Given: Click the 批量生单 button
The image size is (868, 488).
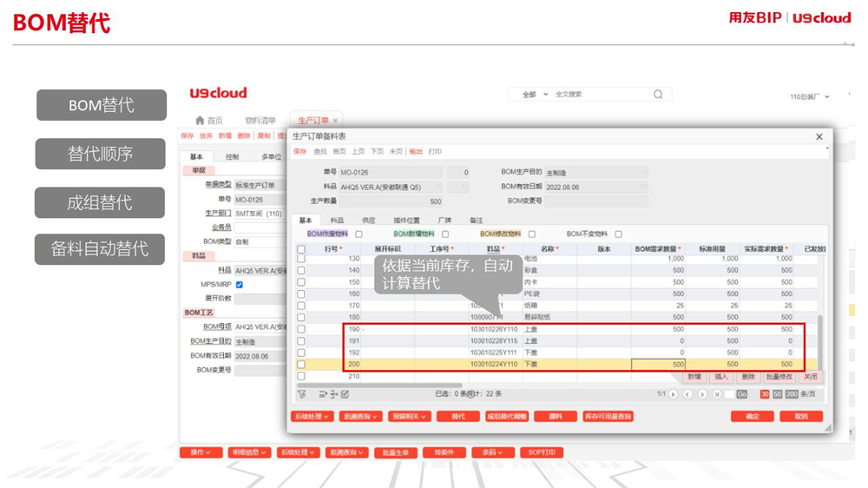Looking at the screenshot, I should (395, 452).
